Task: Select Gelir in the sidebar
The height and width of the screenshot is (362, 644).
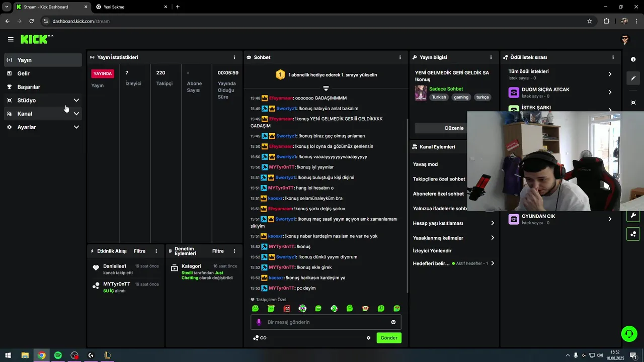Action: 43,73
